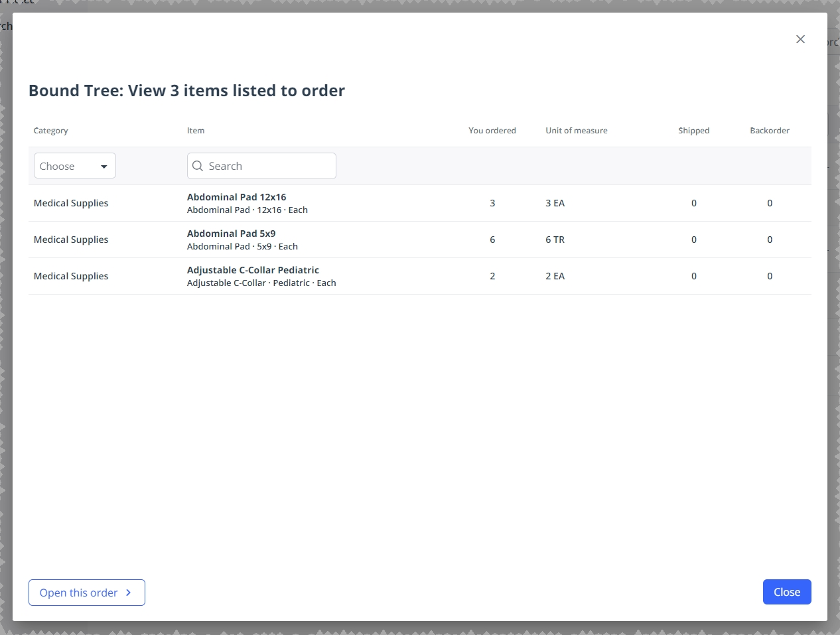
Task: Click ordered quantity for Abdominal Pad 5x9
Action: pos(492,240)
